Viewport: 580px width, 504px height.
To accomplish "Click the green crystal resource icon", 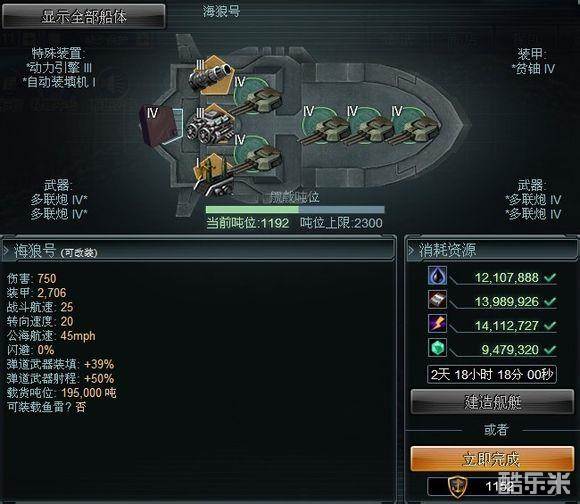I will tap(437, 348).
